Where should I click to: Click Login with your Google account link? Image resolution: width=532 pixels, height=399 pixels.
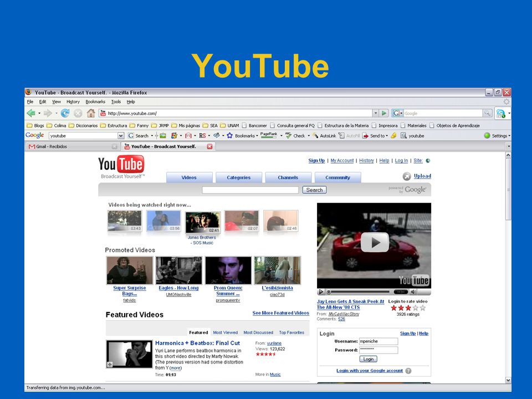pos(370,371)
